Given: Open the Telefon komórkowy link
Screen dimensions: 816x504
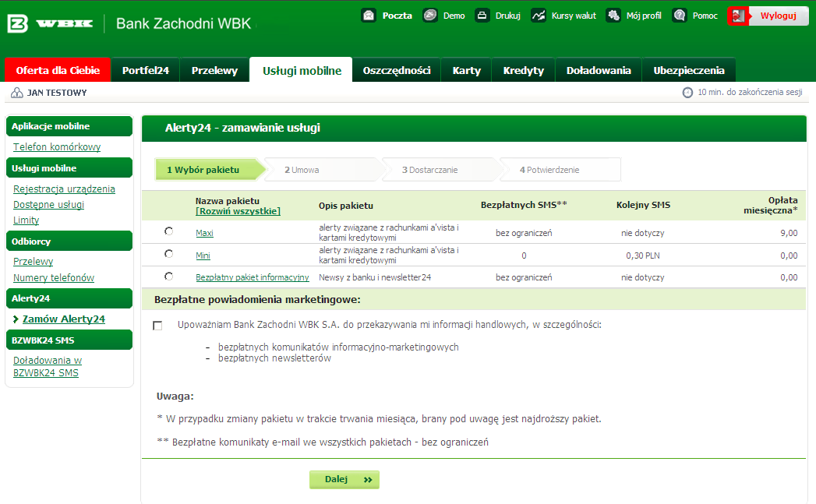Looking at the screenshot, I should pos(57,147).
